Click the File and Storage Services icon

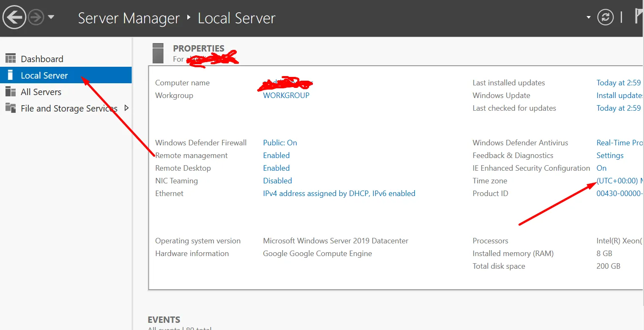(x=11, y=108)
